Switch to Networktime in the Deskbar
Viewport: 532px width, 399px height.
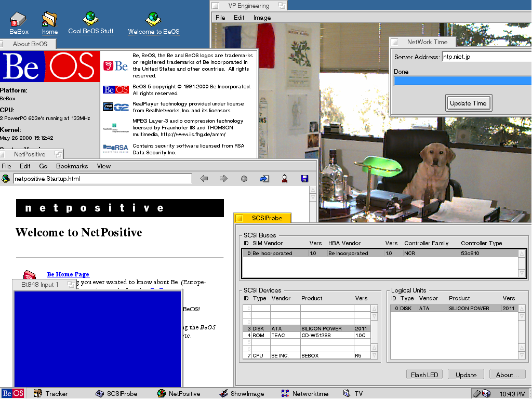pyautogui.click(x=304, y=394)
